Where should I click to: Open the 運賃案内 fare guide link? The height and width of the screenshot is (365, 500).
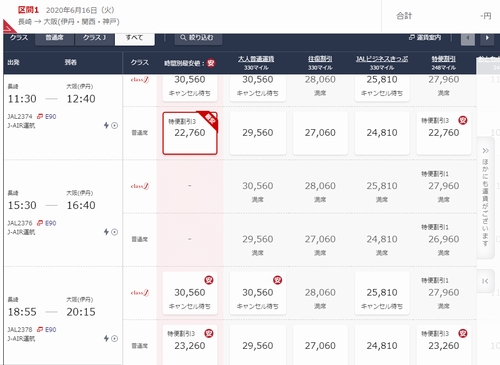point(425,38)
